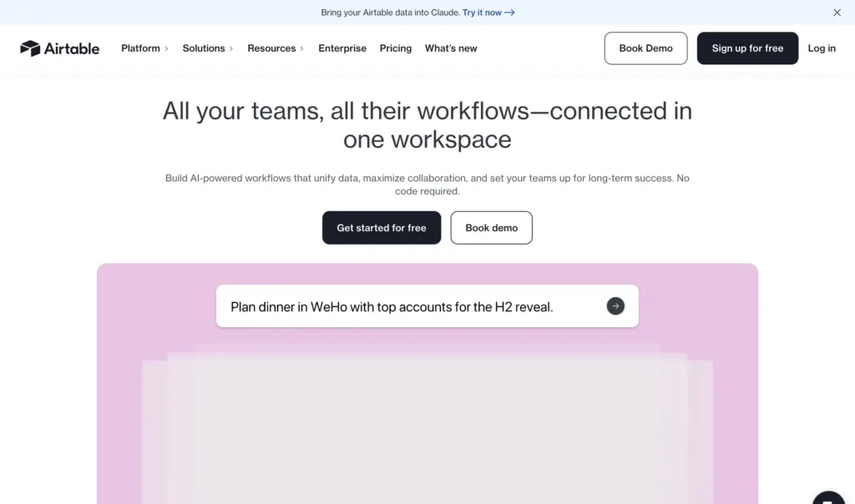Viewport: 855px width, 504px height.
Task: Open the Enterprise page
Action: coord(342,48)
